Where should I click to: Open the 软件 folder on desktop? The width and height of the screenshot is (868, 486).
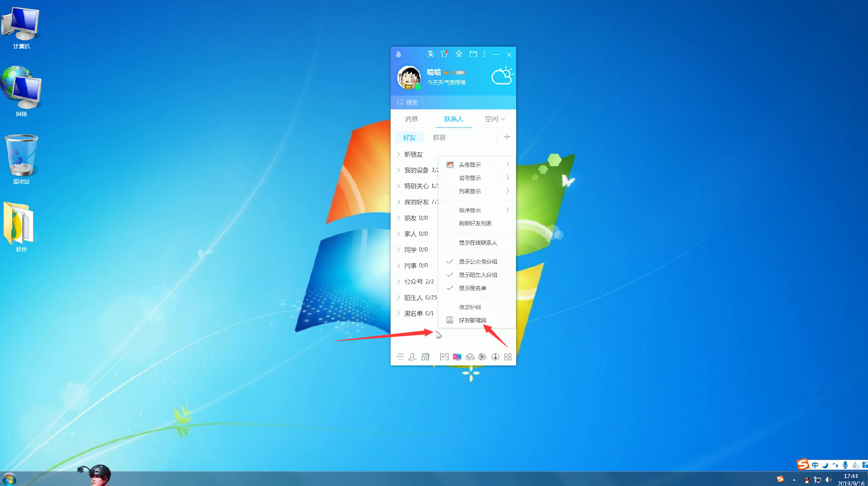coord(20,227)
